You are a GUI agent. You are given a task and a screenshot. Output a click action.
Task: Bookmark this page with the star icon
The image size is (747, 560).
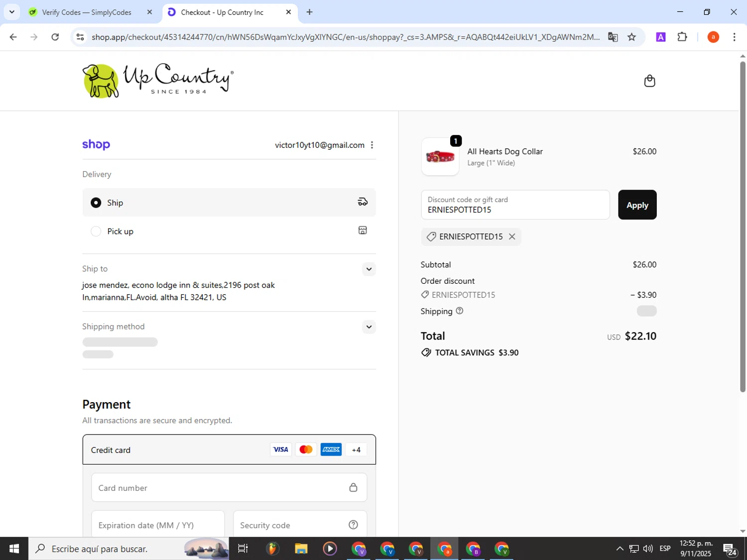[631, 37]
